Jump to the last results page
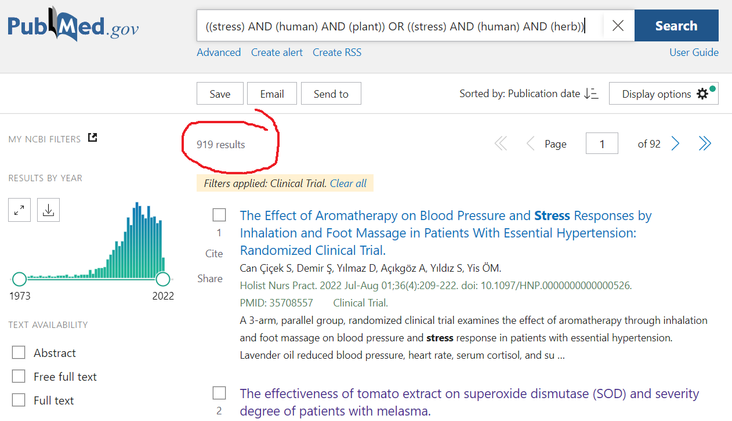The width and height of the screenshot is (732, 421). click(x=704, y=144)
